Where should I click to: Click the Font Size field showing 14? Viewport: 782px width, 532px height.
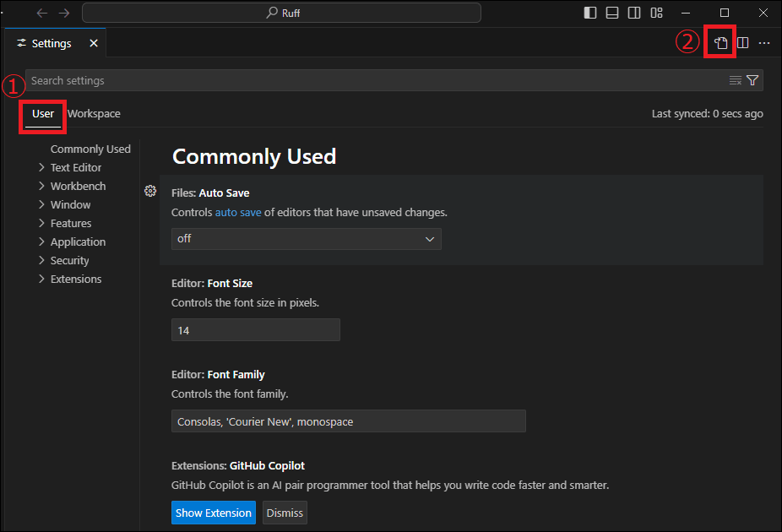255,330
